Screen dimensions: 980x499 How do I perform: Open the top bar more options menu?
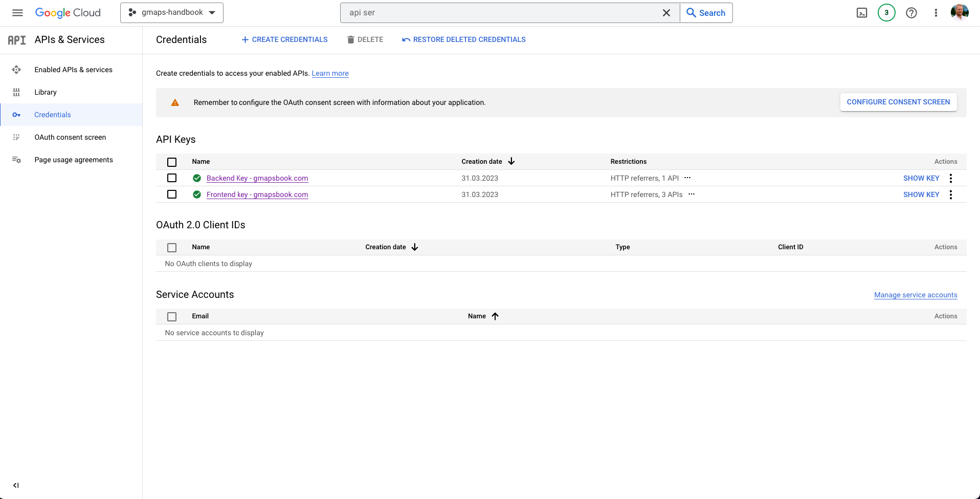[x=936, y=13]
